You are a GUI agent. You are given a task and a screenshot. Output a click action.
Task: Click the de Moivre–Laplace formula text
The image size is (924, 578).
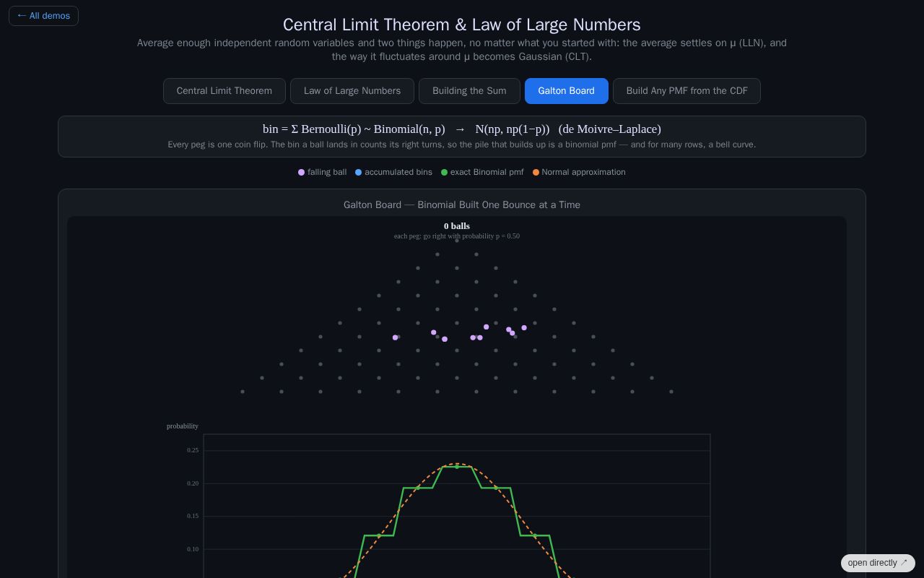click(462, 129)
